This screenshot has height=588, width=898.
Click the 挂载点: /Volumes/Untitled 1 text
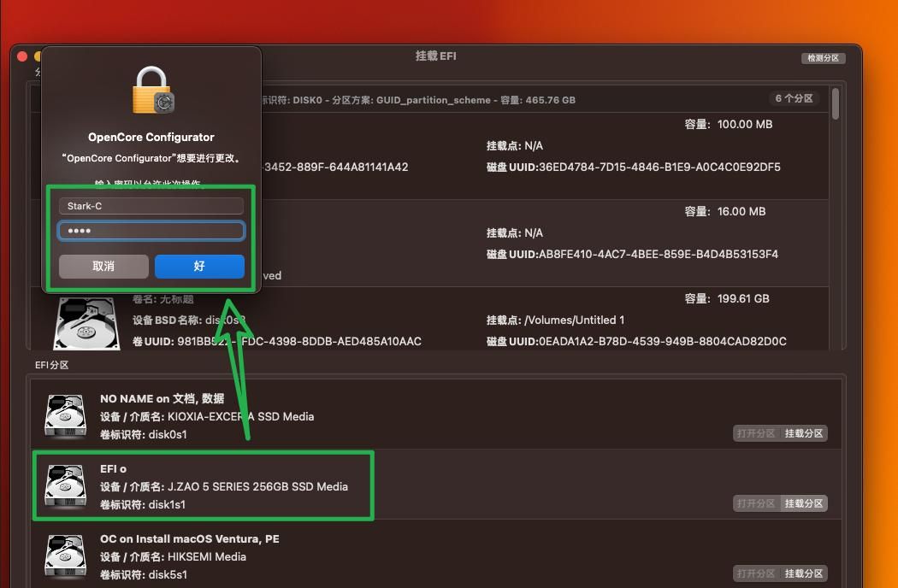click(556, 320)
